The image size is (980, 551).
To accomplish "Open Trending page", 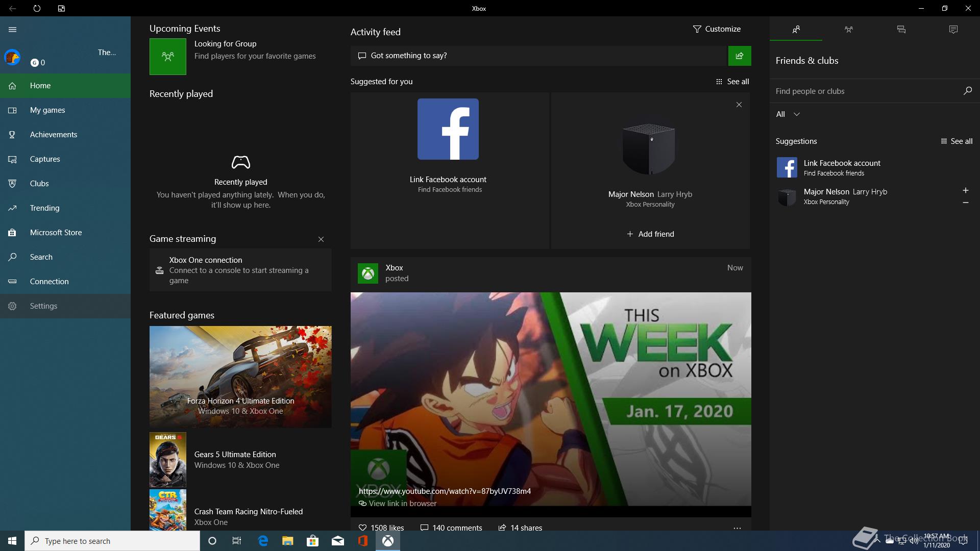I will pyautogui.click(x=65, y=208).
